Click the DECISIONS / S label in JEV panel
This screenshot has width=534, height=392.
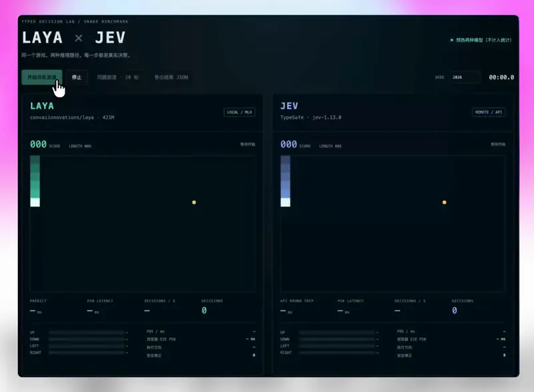pos(410,301)
